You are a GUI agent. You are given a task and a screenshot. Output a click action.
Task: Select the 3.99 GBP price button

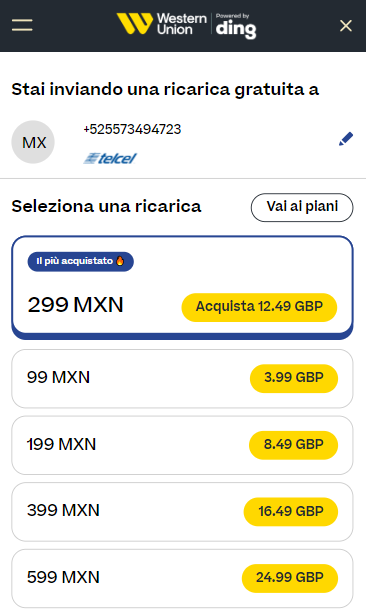tap(294, 378)
